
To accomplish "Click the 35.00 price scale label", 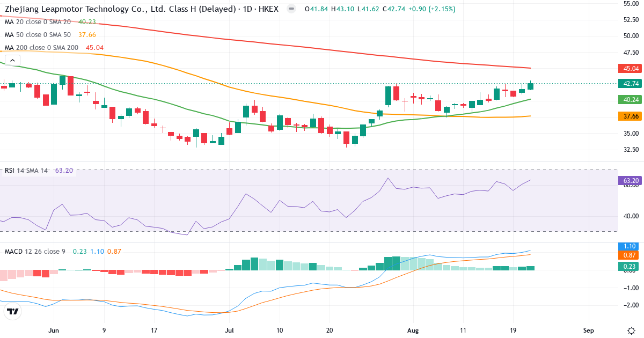I will coord(630,133).
